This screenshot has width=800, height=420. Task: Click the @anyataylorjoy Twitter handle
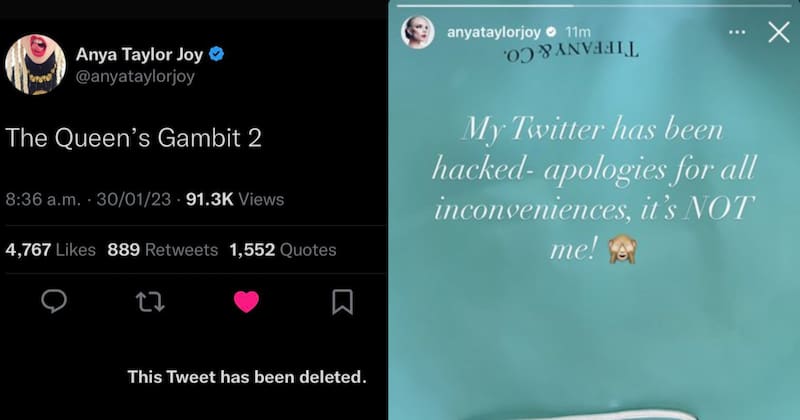136,76
